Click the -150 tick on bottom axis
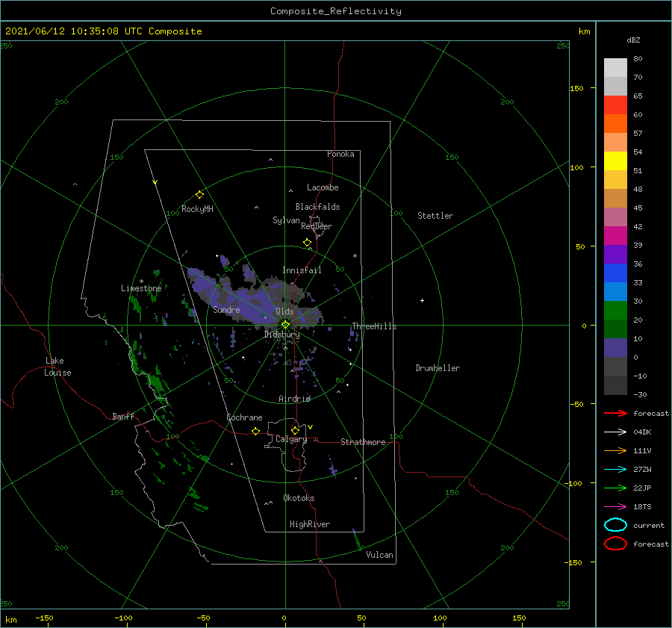 coord(44,618)
